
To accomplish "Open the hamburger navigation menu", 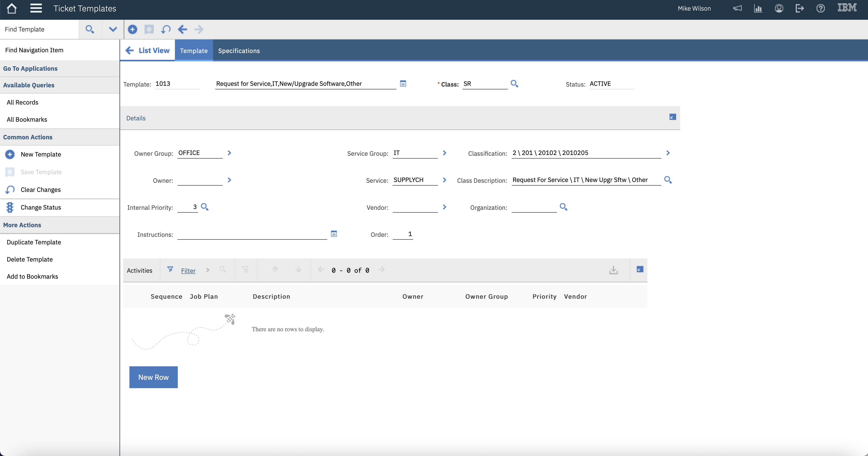I will (x=36, y=8).
